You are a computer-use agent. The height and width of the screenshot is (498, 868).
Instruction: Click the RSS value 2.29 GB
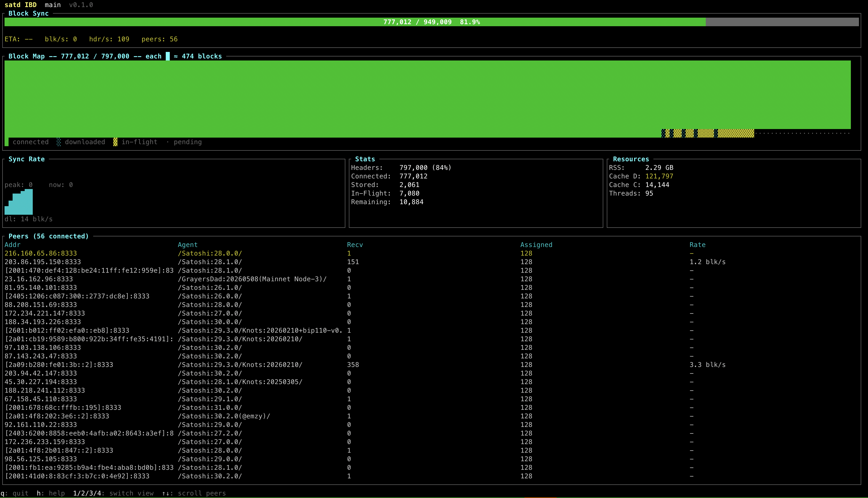pyautogui.click(x=659, y=168)
